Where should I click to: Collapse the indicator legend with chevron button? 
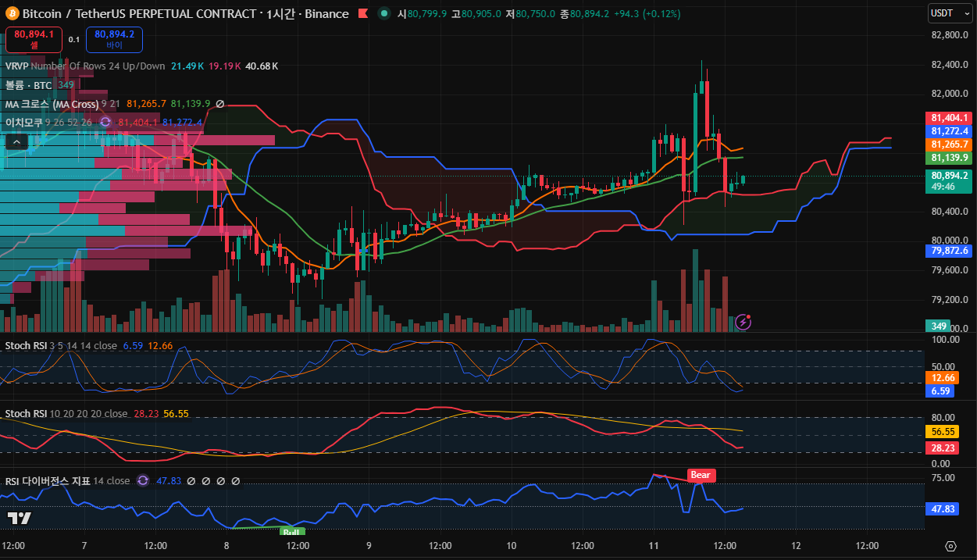(x=16, y=141)
